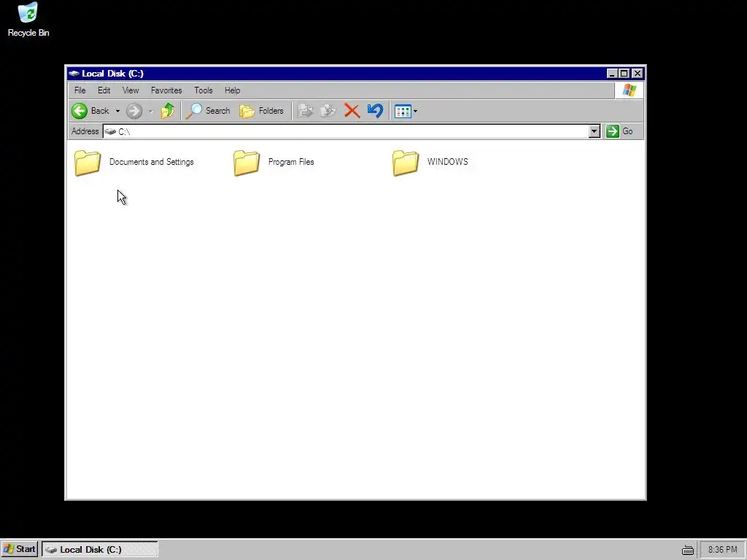Click the Views icon button
This screenshot has height=560, width=747.
403,111
